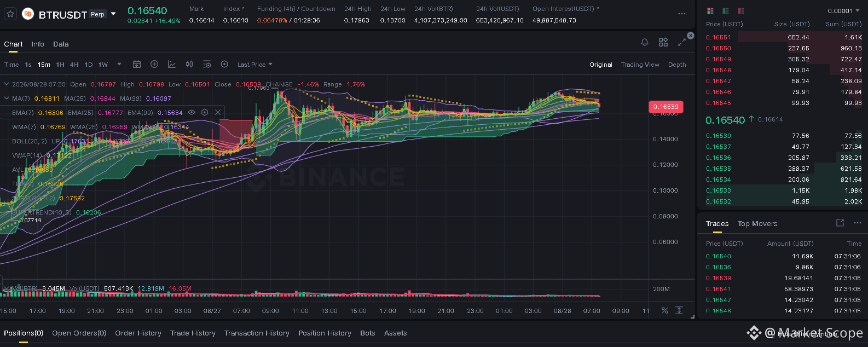
Task: Switch to Original chart view
Action: click(x=601, y=65)
